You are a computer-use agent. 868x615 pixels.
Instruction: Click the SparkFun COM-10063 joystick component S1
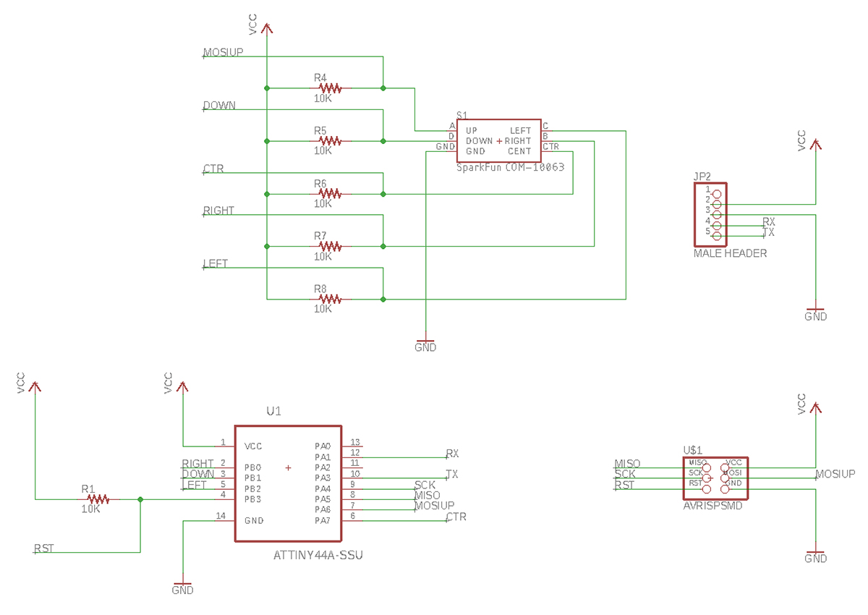click(498, 141)
